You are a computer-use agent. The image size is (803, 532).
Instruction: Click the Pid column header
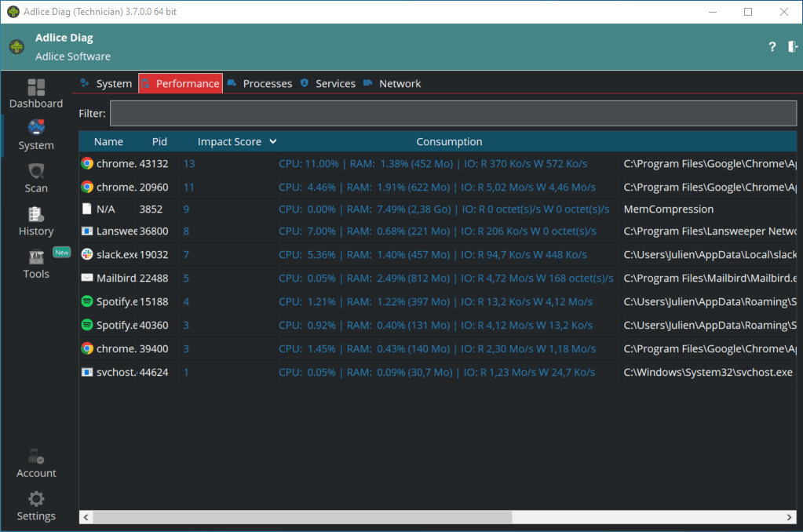coord(159,142)
